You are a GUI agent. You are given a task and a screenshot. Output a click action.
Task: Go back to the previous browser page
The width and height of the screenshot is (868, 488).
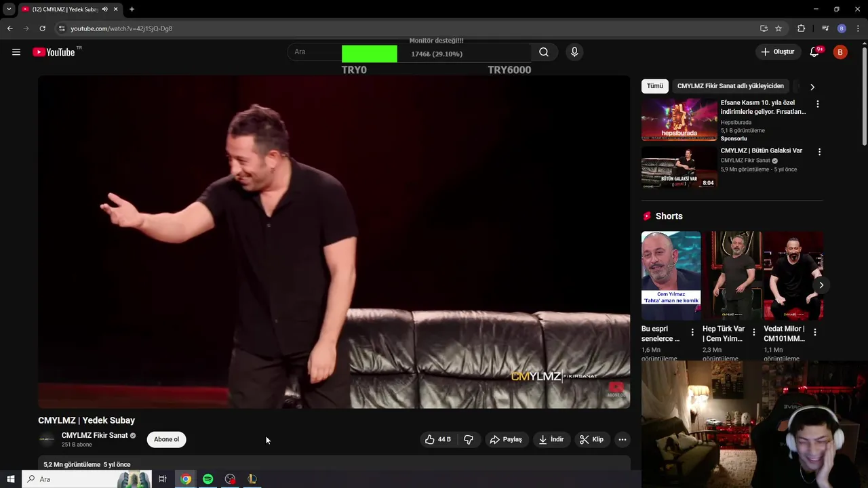tap(10, 28)
